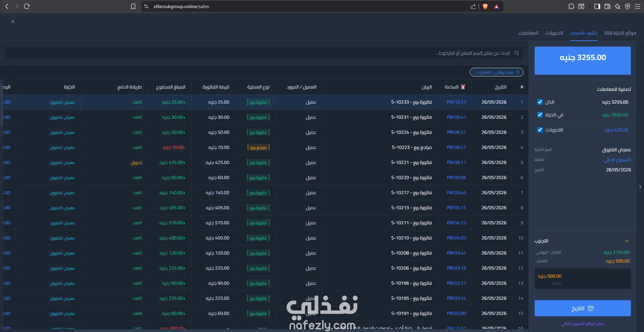This screenshot has width=644, height=332.
Task: Click the تحويل payment method in S-10221 row
Action: coord(136,162)
